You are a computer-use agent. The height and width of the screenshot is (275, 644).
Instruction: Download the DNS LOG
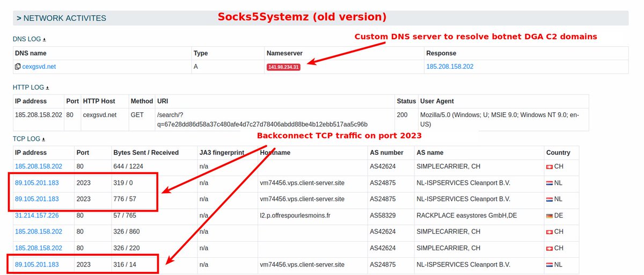(45, 39)
